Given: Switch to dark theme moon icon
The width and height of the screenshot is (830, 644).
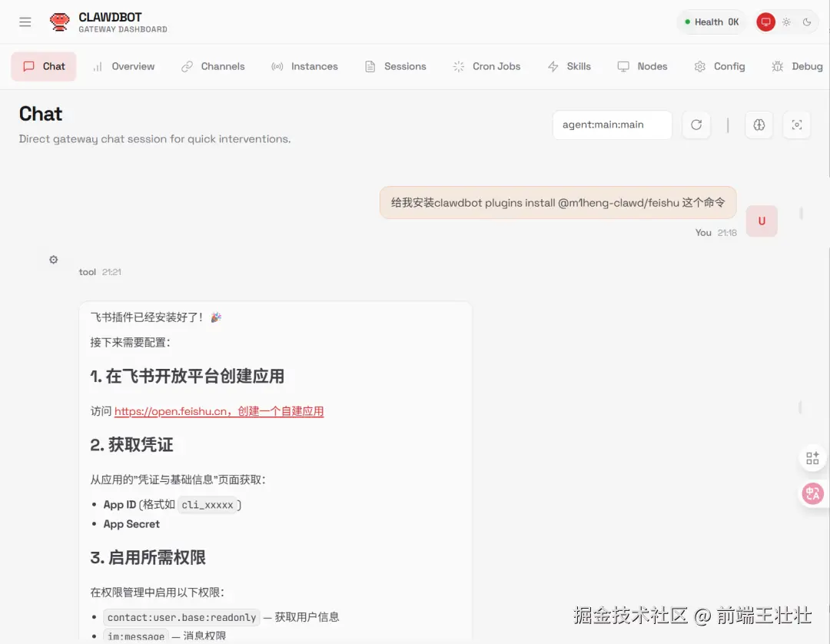Looking at the screenshot, I should pos(807,22).
